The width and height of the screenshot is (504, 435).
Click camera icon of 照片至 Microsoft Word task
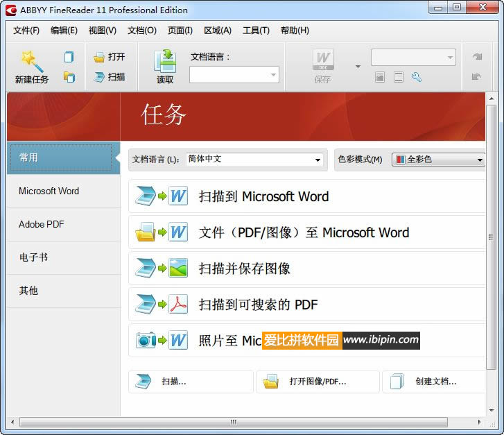click(146, 340)
